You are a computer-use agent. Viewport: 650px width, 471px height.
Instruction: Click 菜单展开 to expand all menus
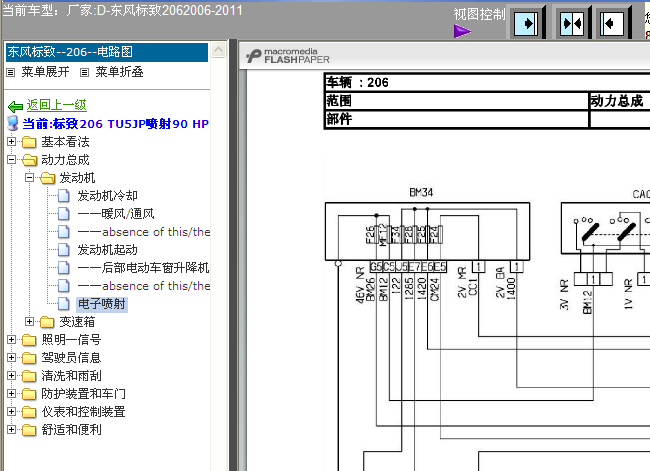pos(45,72)
